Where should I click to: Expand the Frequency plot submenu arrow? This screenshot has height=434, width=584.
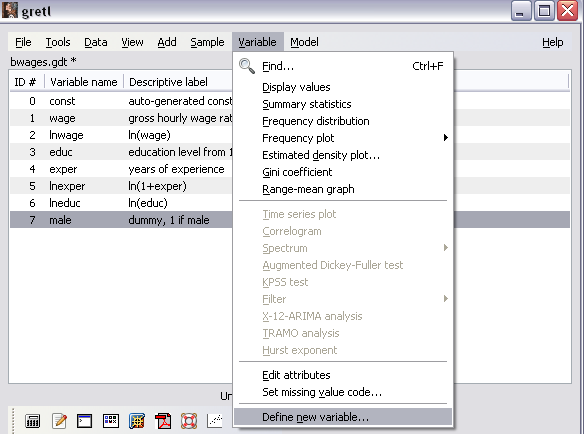[x=445, y=138]
